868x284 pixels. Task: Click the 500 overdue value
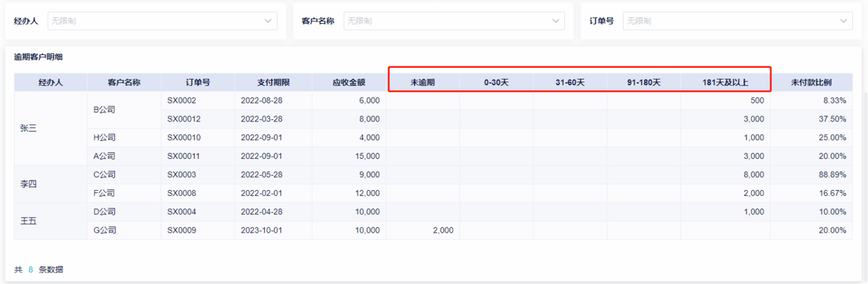tap(757, 100)
